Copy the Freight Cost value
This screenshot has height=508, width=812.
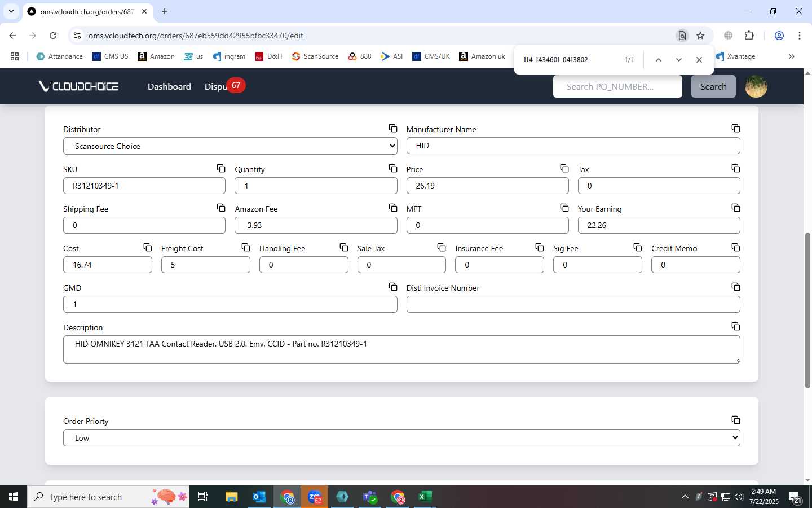pos(246,247)
